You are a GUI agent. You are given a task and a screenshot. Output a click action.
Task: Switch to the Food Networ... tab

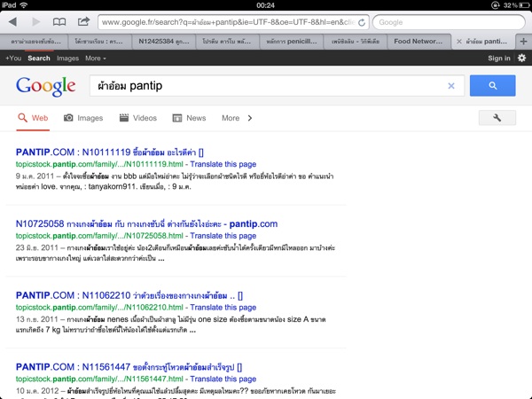pyautogui.click(x=419, y=42)
